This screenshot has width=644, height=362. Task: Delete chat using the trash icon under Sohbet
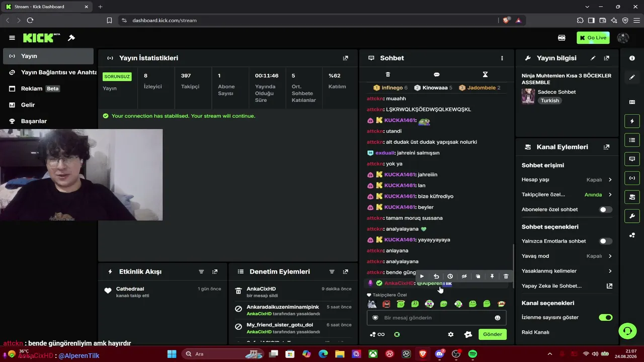pos(388,74)
